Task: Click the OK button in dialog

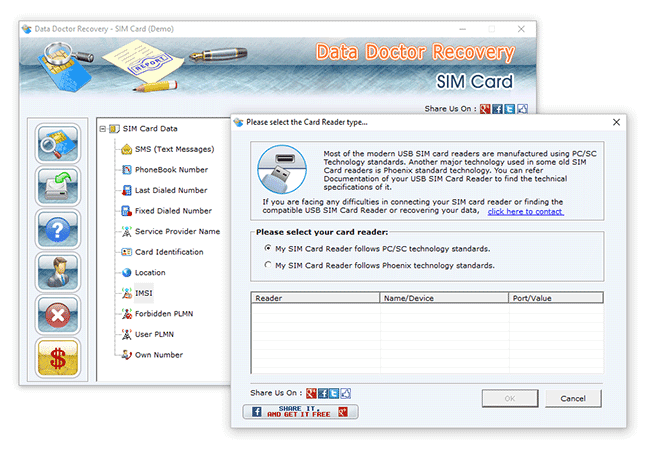Action: pyautogui.click(x=510, y=398)
